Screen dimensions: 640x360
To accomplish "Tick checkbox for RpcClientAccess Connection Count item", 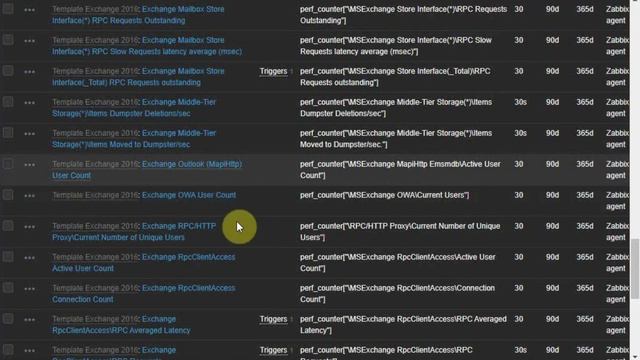I will click(x=8, y=288).
